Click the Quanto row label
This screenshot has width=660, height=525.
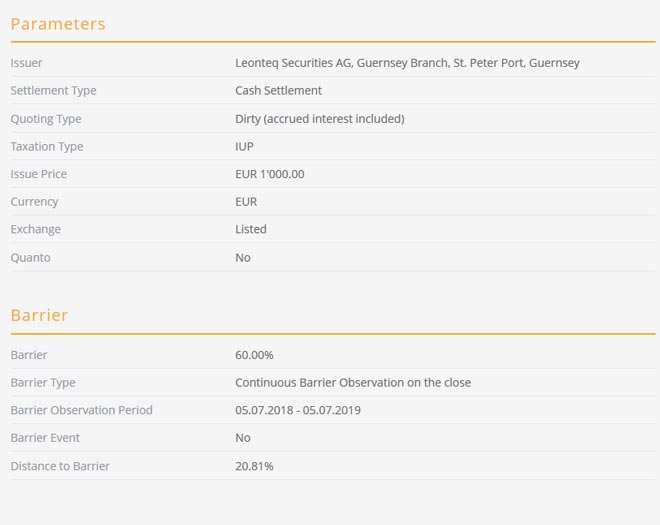point(30,257)
